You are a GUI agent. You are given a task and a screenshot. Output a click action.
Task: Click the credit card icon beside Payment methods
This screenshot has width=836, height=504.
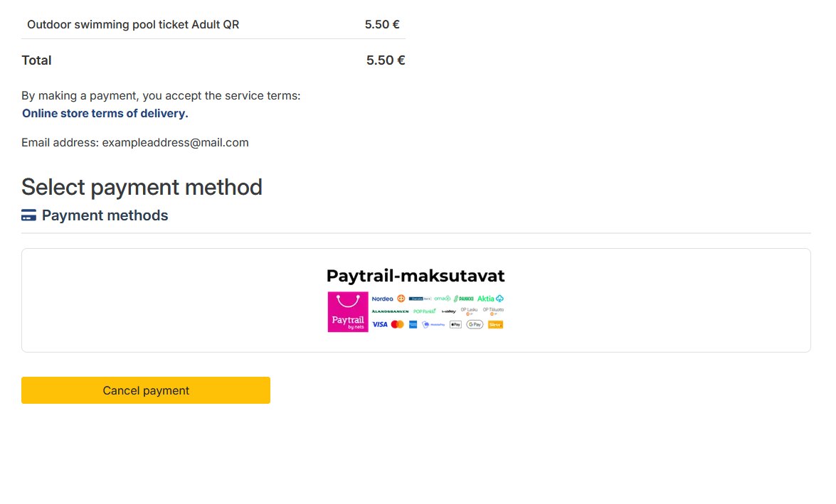(28, 215)
